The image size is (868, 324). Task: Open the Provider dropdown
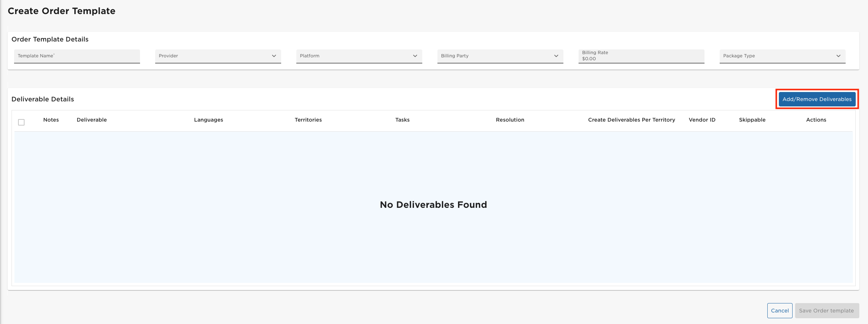coord(218,56)
